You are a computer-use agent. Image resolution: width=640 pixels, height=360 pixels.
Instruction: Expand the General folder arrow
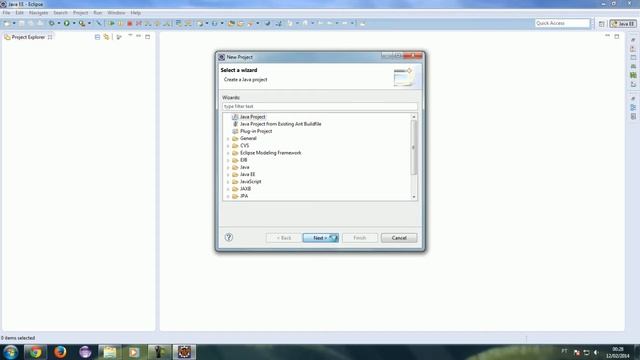pyautogui.click(x=228, y=139)
